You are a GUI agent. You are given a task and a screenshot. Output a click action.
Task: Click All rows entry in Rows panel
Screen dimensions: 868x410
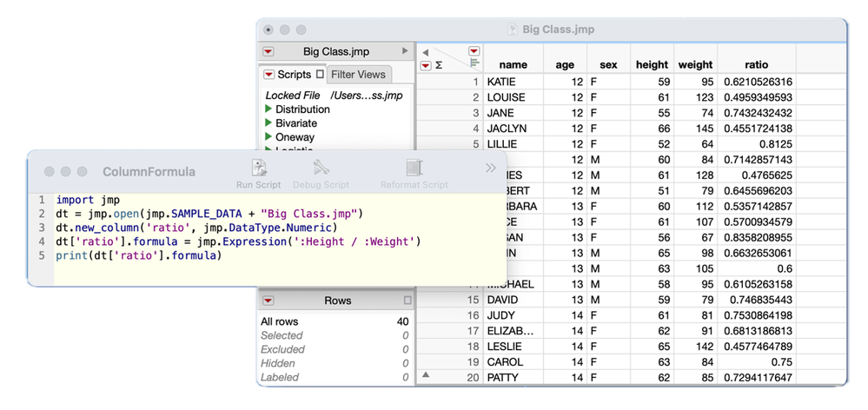click(335, 321)
